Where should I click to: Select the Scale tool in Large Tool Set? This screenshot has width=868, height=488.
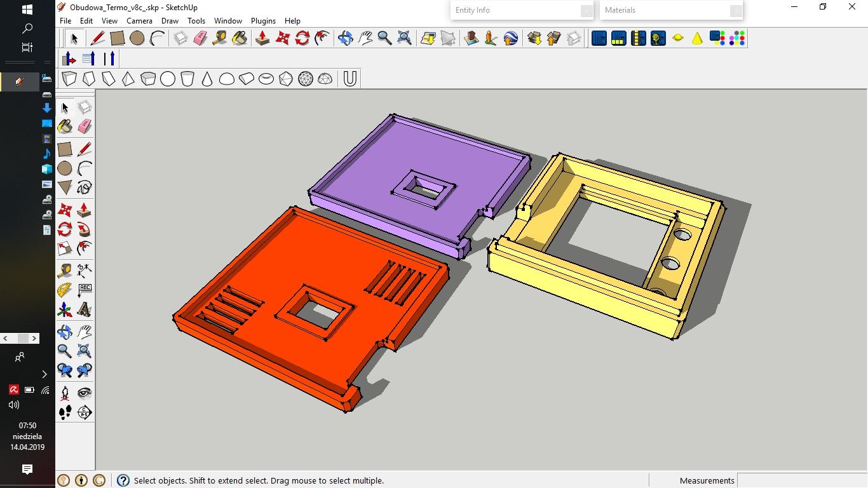(x=65, y=248)
